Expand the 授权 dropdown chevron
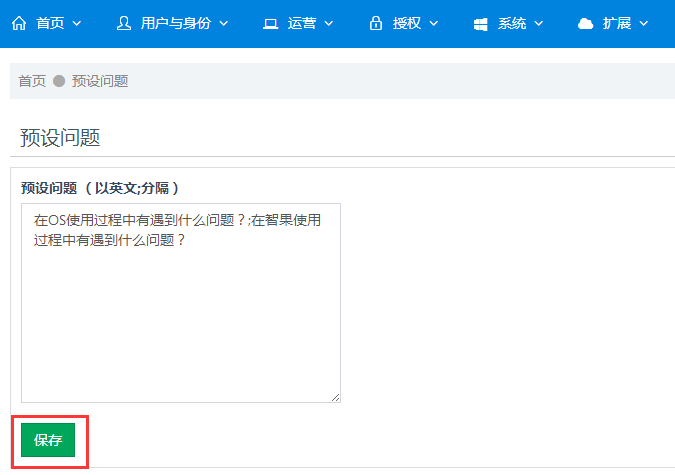675x475 pixels. (x=434, y=23)
